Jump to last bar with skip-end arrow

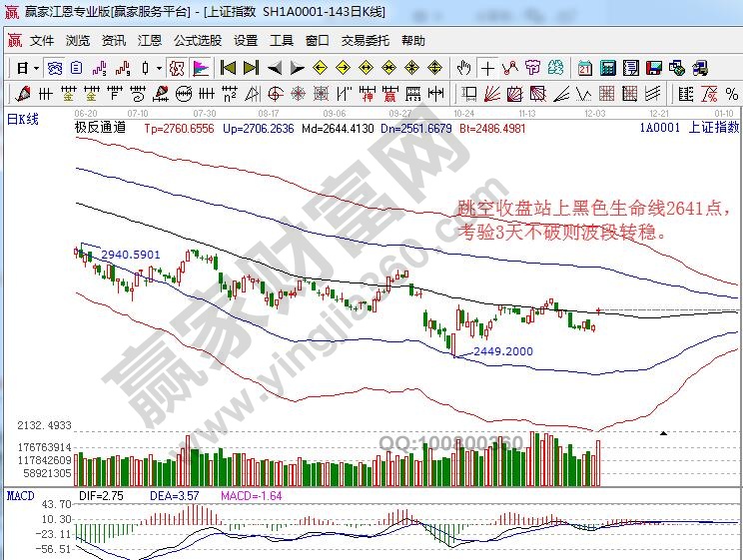tap(250, 68)
